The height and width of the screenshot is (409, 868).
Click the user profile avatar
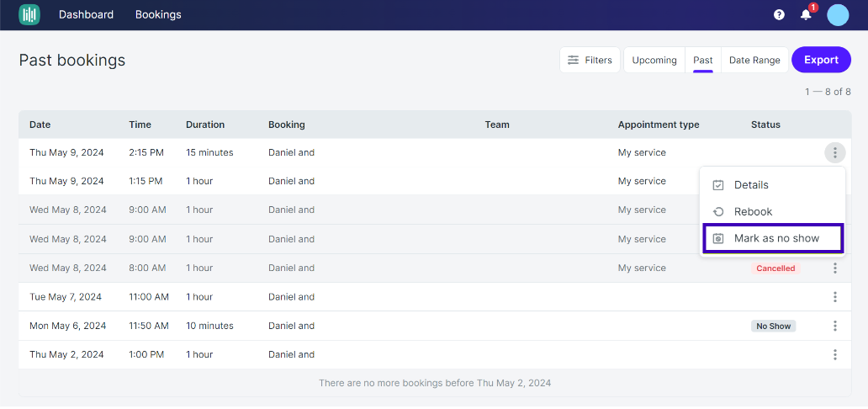tap(838, 15)
